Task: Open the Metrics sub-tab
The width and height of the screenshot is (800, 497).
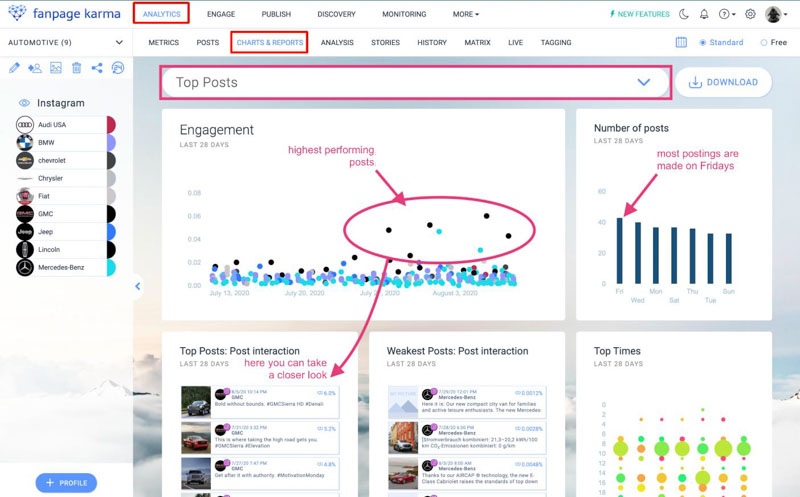Action: [x=164, y=43]
